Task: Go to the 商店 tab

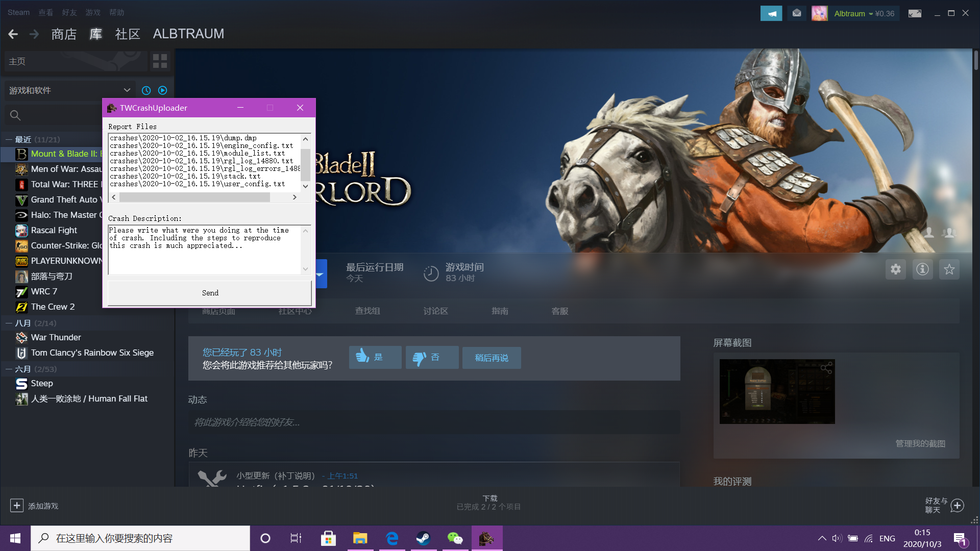Action: click(64, 34)
